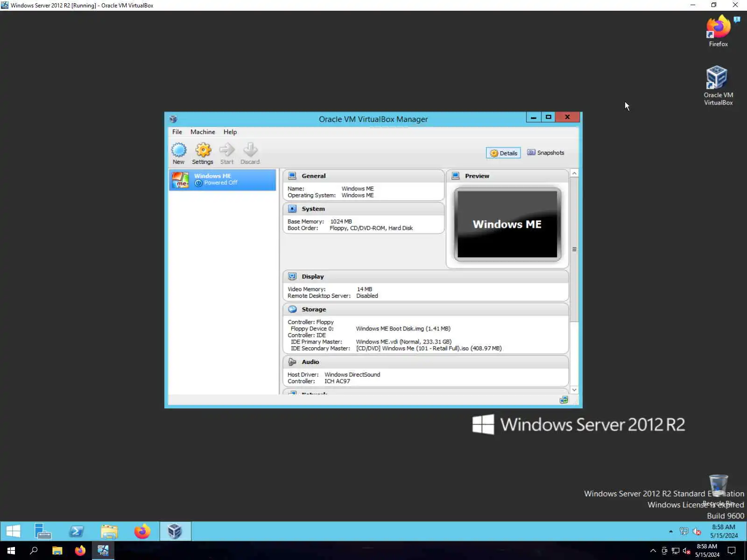Viewport: 747px width, 560px height.
Task: Click the network icon in guest tray
Action: pyautogui.click(x=684, y=531)
